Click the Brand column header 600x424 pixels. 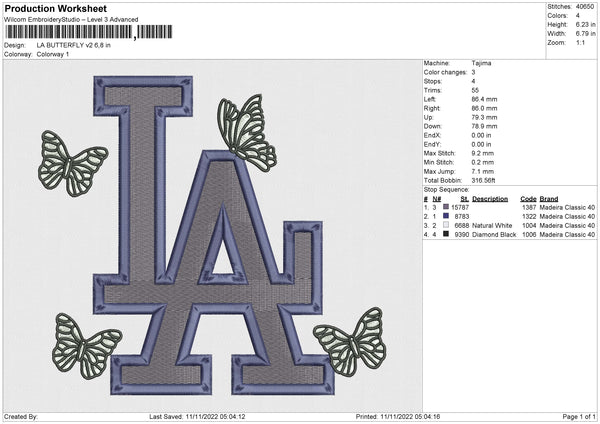[x=549, y=199]
